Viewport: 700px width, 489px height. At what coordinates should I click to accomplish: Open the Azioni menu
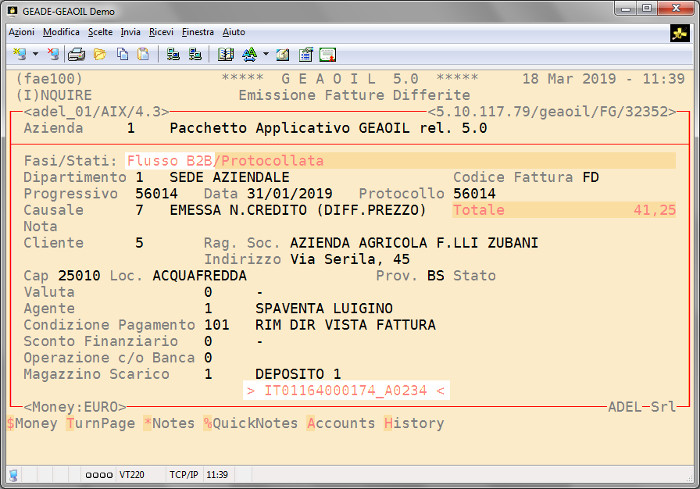pos(21,32)
